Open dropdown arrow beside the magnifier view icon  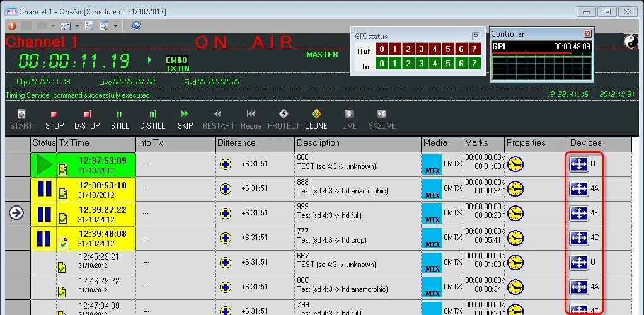click(114, 26)
